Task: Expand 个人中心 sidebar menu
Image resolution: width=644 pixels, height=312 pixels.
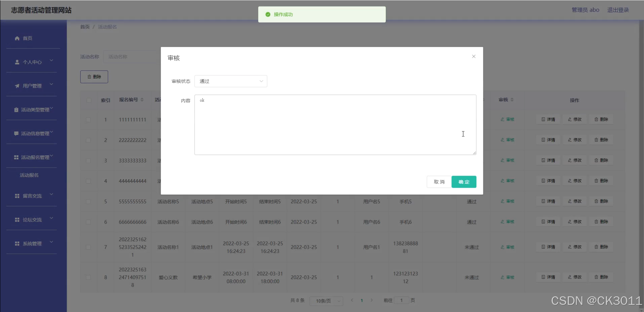Action: tap(33, 62)
